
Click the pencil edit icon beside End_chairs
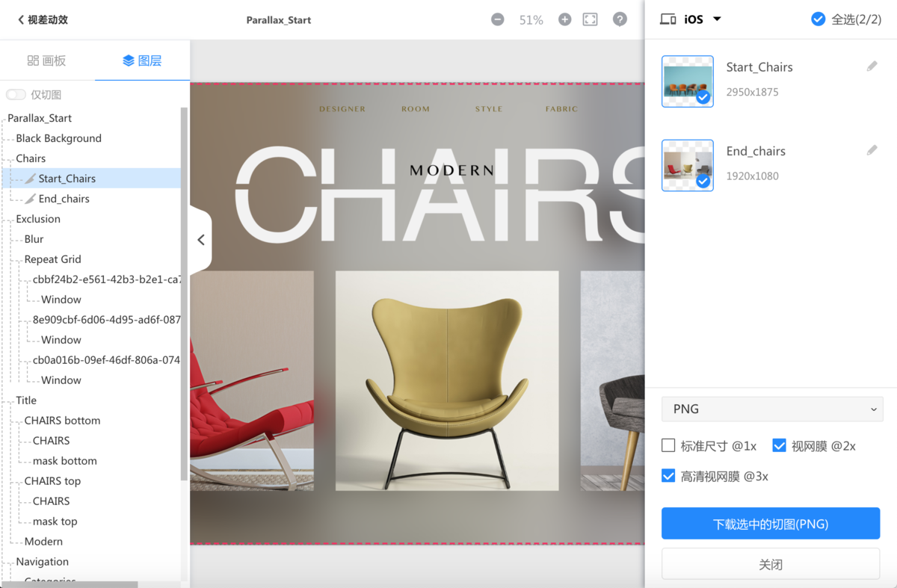tap(872, 150)
